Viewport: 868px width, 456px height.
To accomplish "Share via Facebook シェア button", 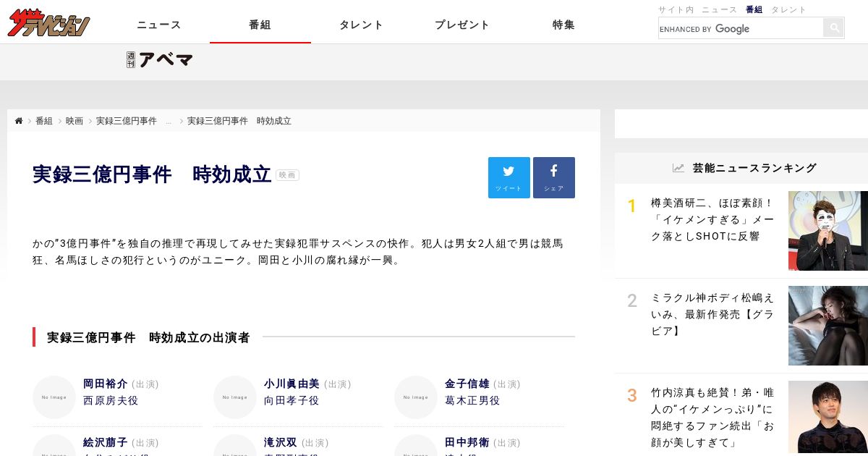I will click(554, 177).
